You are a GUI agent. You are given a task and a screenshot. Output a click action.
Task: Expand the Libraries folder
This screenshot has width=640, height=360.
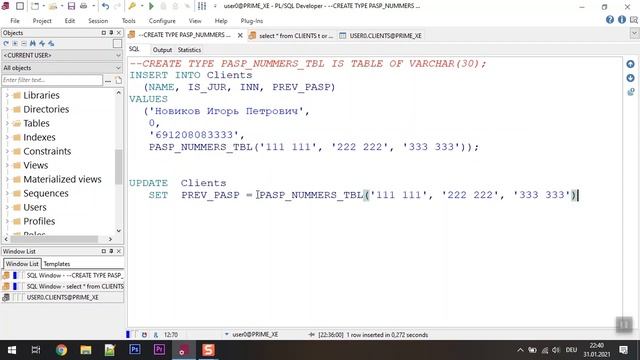pyautogui.click(x=7, y=95)
